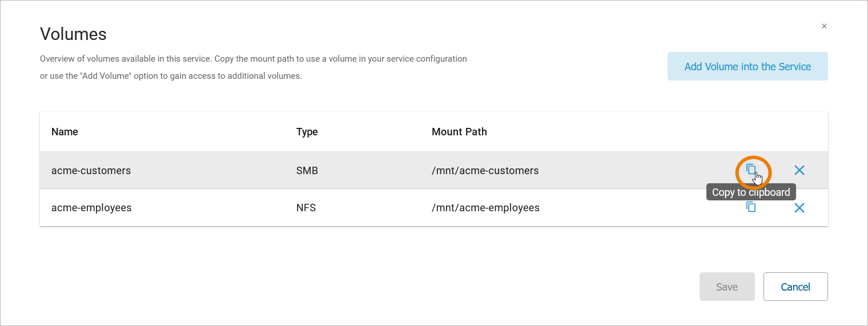Copy the acme-customers mount path

tap(751, 170)
